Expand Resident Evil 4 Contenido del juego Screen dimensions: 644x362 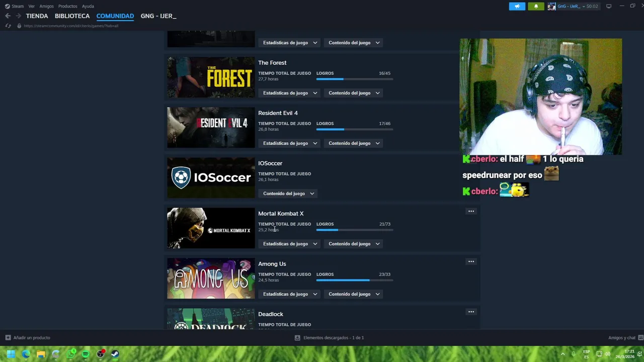354,143
